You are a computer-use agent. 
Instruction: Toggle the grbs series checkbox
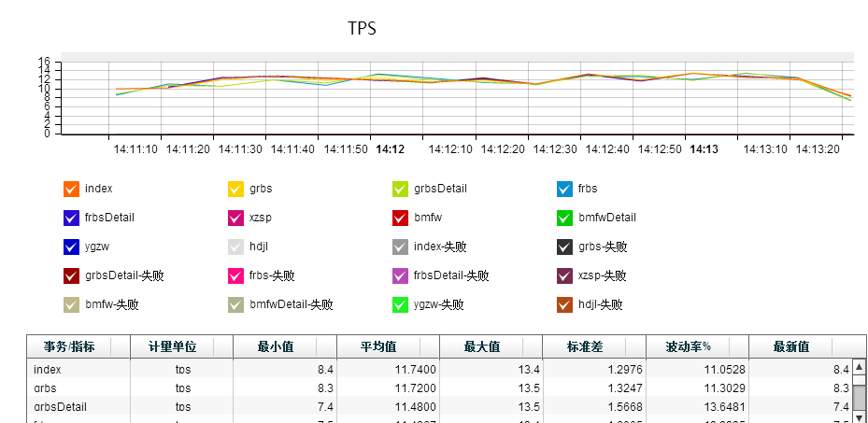pos(235,190)
